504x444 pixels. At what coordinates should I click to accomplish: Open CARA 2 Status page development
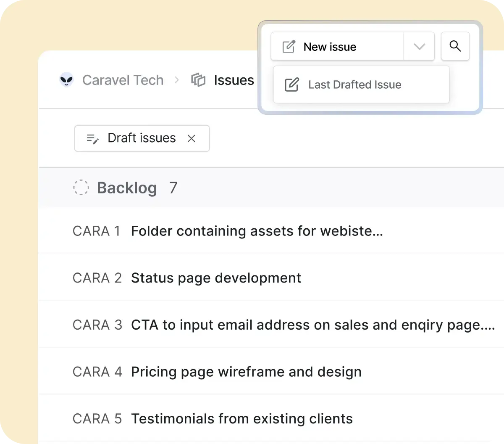(x=216, y=278)
